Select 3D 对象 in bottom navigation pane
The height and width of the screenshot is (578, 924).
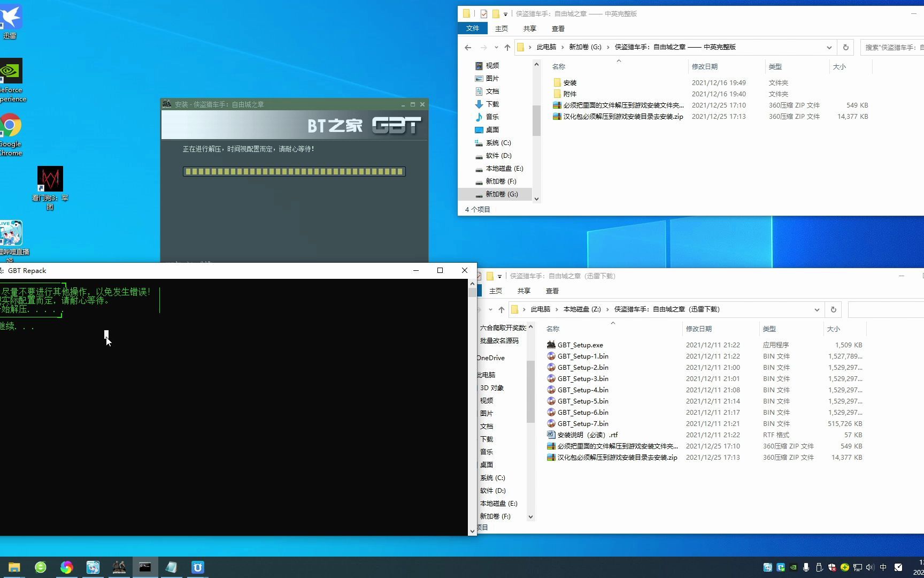pyautogui.click(x=491, y=388)
